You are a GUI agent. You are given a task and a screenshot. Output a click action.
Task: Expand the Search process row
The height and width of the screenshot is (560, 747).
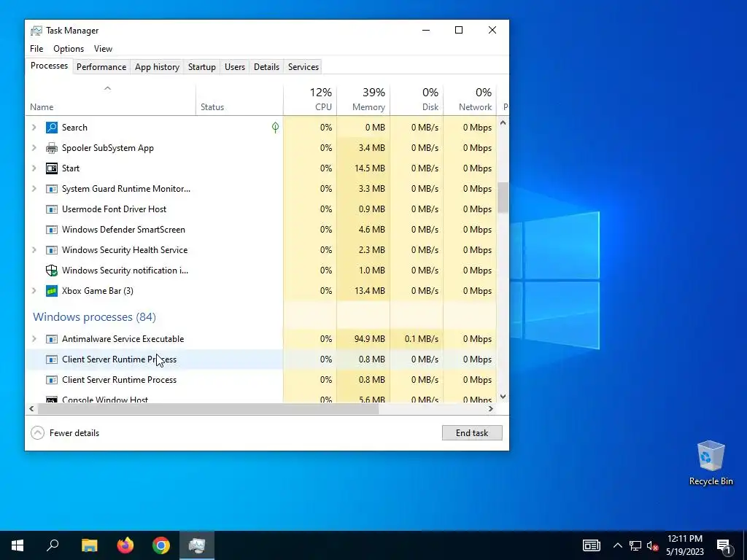pyautogui.click(x=34, y=128)
